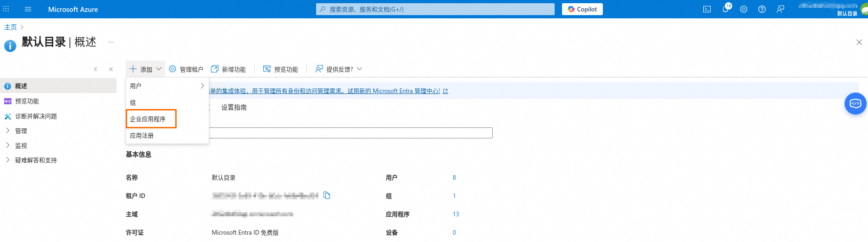Open portal settings gear icon
868x242 pixels.
744,9
